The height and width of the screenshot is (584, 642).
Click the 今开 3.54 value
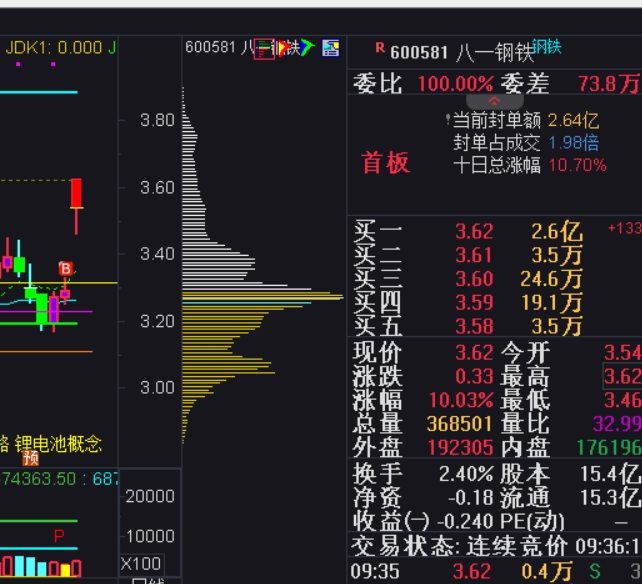[622, 353]
